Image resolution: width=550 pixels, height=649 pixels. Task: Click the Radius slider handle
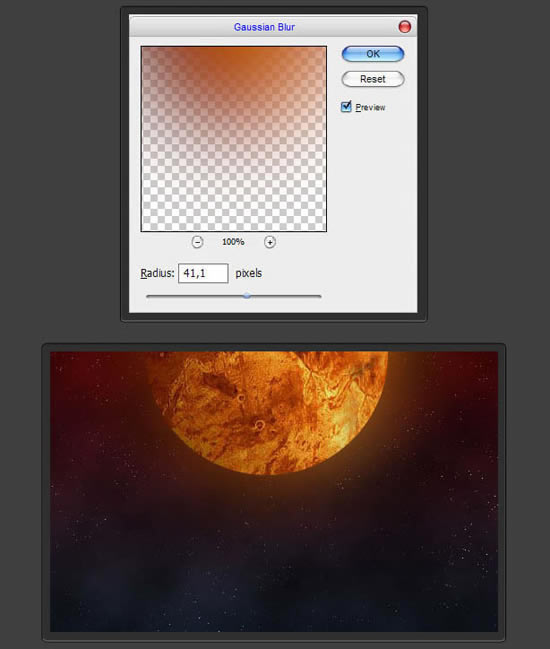[x=247, y=296]
